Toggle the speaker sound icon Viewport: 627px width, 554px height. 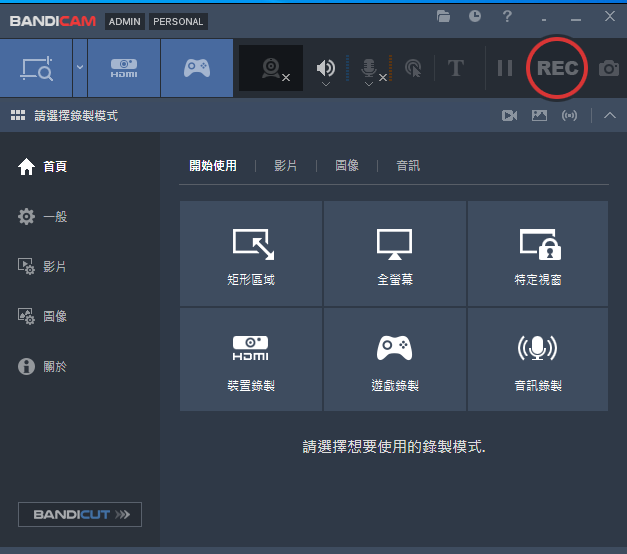click(326, 68)
